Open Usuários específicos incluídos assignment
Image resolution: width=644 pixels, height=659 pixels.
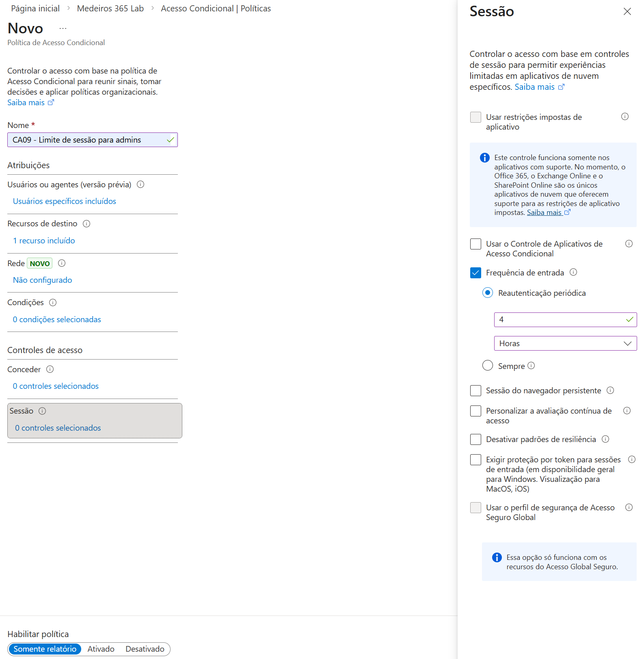[65, 201]
